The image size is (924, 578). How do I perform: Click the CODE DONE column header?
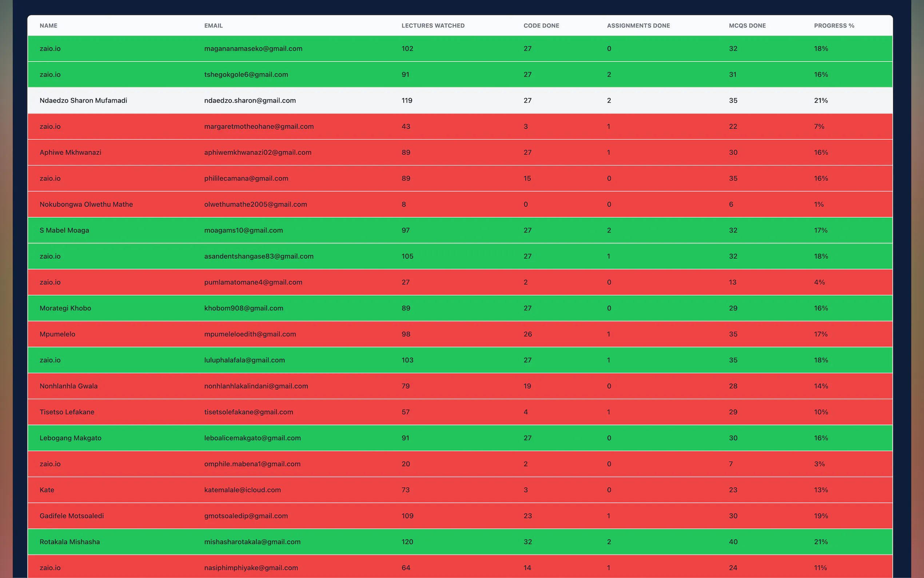coord(541,25)
